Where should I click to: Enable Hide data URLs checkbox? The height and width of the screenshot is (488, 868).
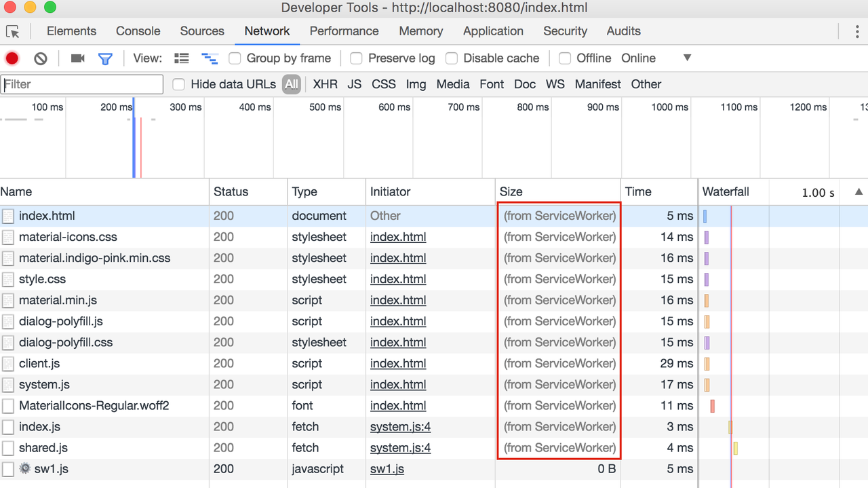[x=179, y=84]
